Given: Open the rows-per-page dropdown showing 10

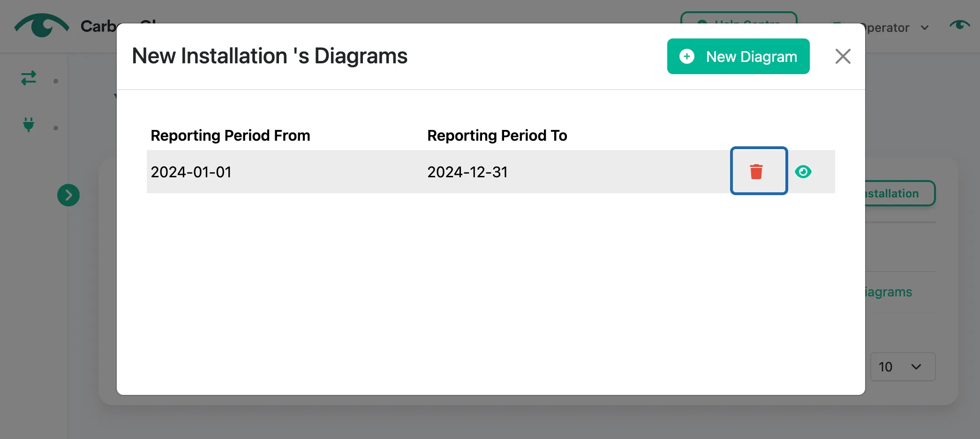Looking at the screenshot, I should tap(903, 367).
